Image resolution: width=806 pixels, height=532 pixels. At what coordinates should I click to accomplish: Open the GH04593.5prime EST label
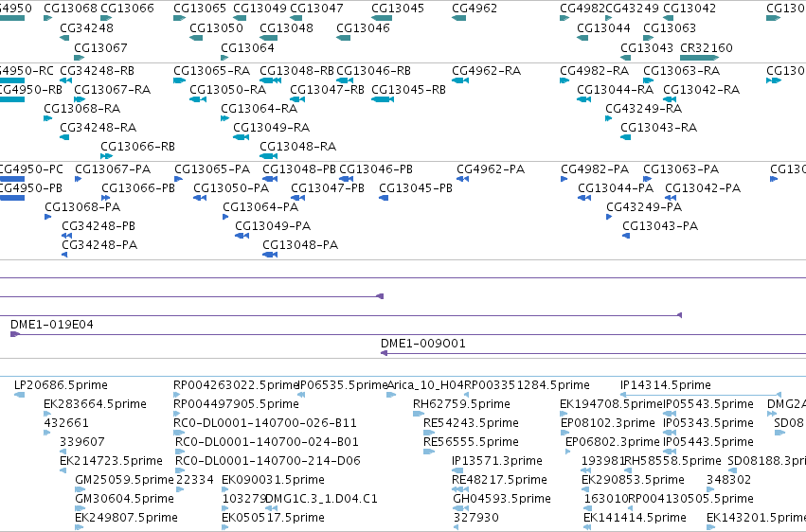pos(502,499)
